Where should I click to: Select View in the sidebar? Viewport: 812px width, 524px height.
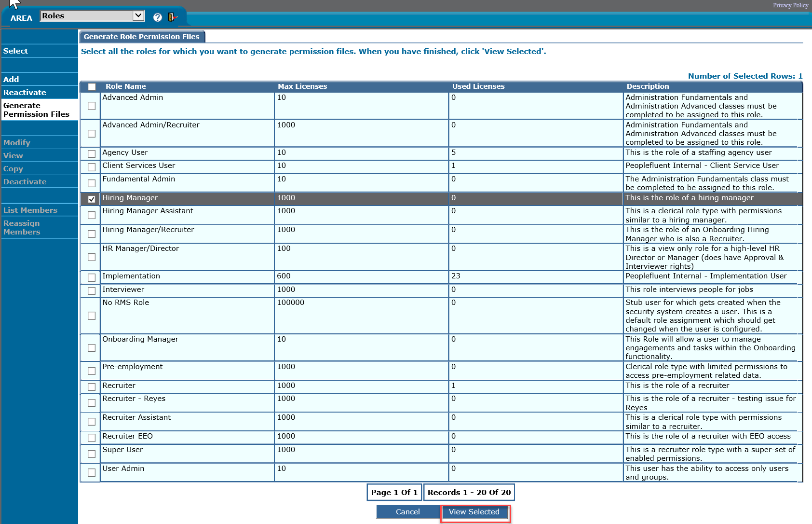40,155
